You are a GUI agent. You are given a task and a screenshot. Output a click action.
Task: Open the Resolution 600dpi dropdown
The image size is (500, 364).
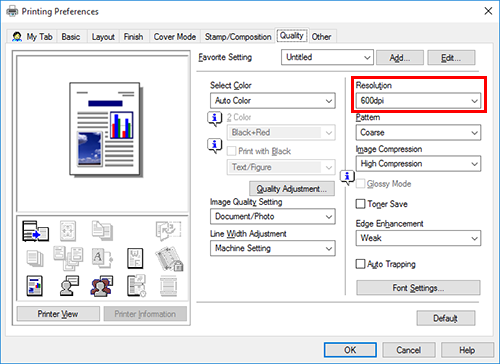coord(418,101)
